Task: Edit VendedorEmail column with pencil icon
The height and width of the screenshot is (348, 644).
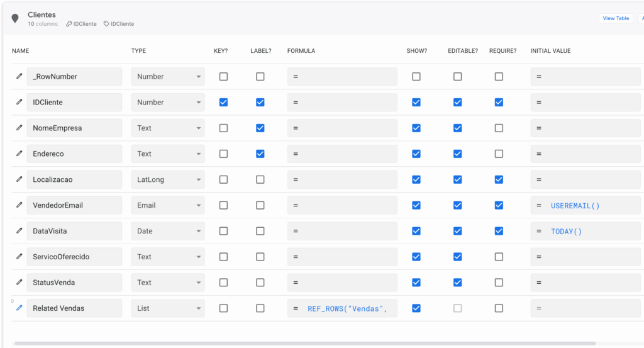Action: (19, 205)
